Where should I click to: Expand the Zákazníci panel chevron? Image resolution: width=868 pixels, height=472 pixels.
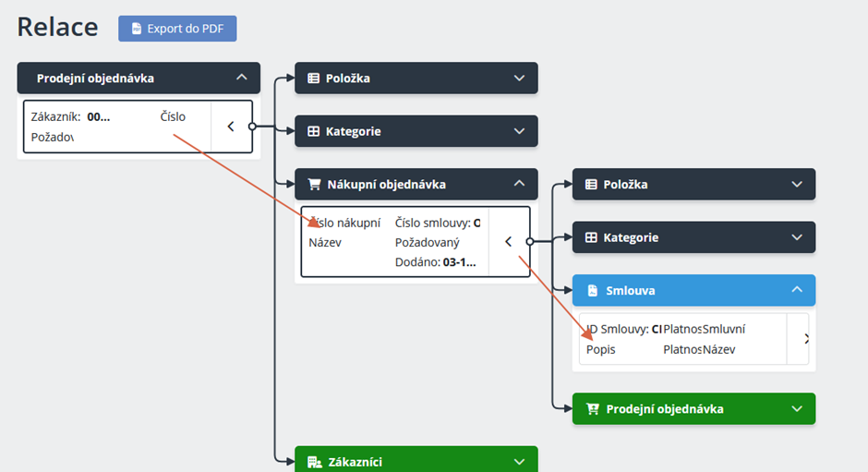[x=519, y=461]
